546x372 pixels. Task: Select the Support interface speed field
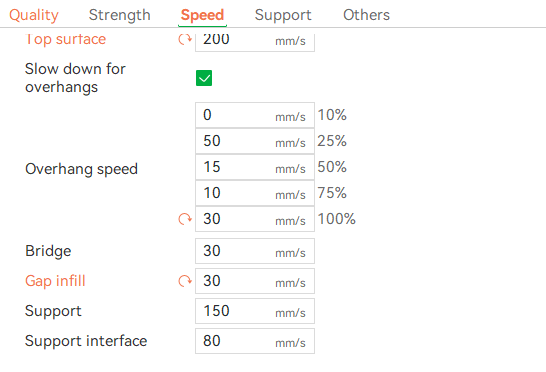pos(255,341)
